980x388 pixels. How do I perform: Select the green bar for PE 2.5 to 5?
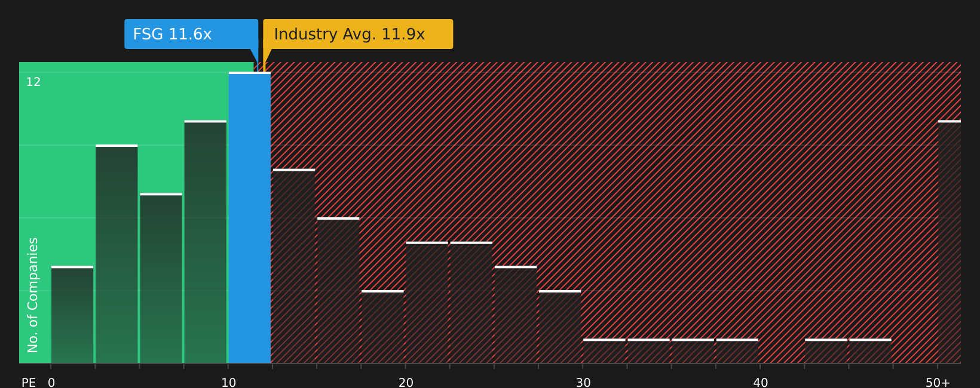point(117,254)
